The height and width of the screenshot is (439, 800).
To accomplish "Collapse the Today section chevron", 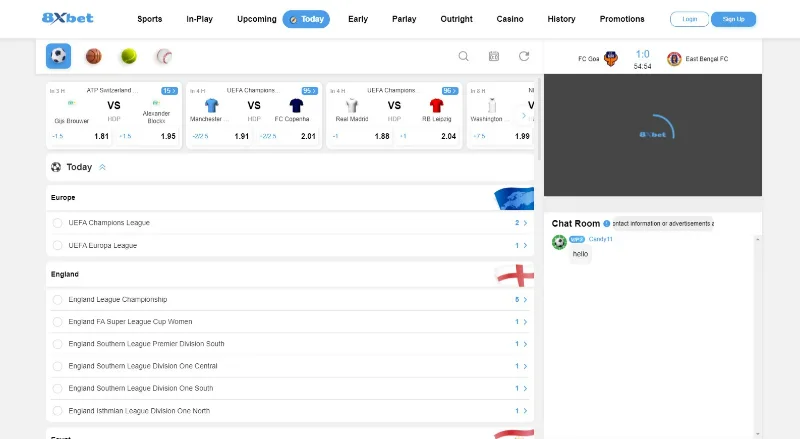I will pyautogui.click(x=103, y=167).
